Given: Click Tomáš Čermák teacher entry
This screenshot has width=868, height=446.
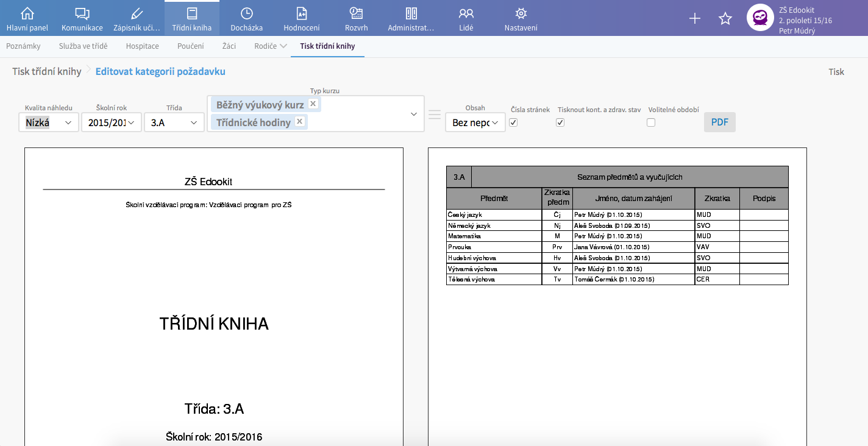Looking at the screenshot, I should click(634, 279).
